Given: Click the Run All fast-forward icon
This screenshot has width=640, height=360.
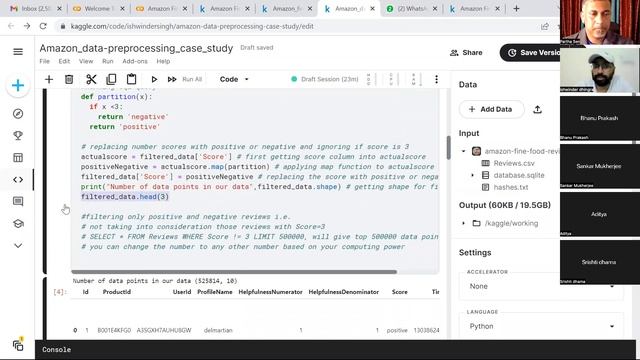Looking at the screenshot, I should [172, 79].
